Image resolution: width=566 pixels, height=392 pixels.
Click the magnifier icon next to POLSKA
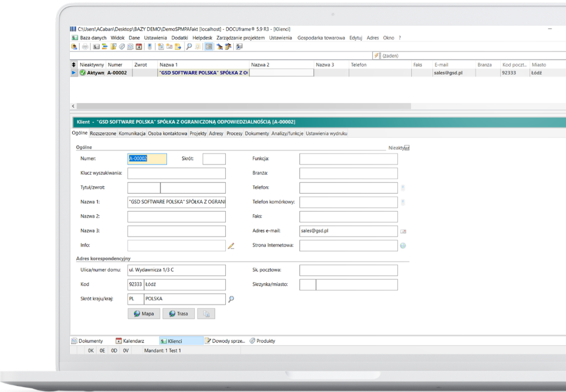tap(231, 299)
